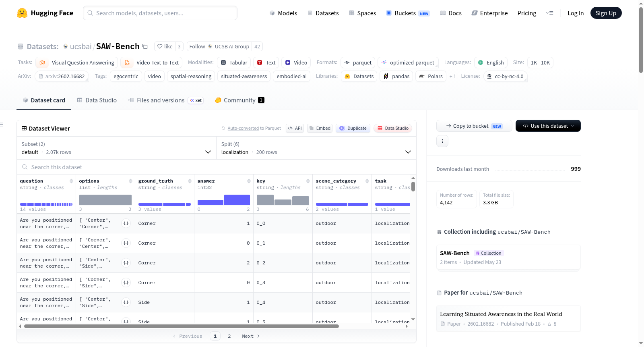Open Docs in the top navigation
644x347 pixels.
[451, 13]
